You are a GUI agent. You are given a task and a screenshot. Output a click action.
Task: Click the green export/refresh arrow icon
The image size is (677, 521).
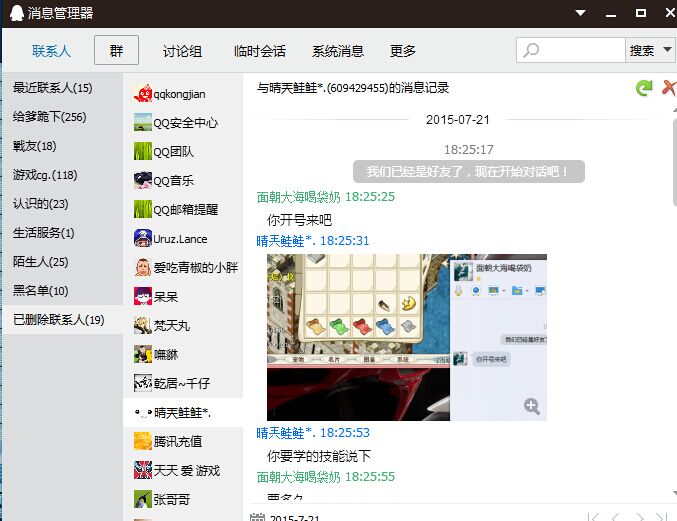645,88
